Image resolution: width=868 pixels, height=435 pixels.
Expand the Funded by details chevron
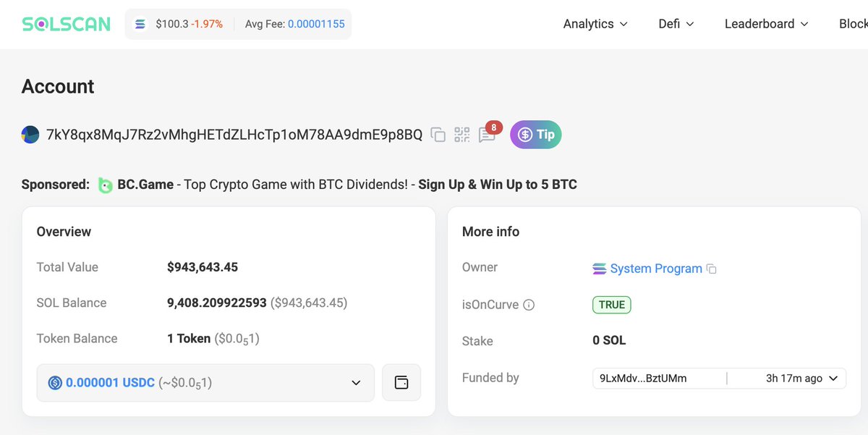pos(833,379)
